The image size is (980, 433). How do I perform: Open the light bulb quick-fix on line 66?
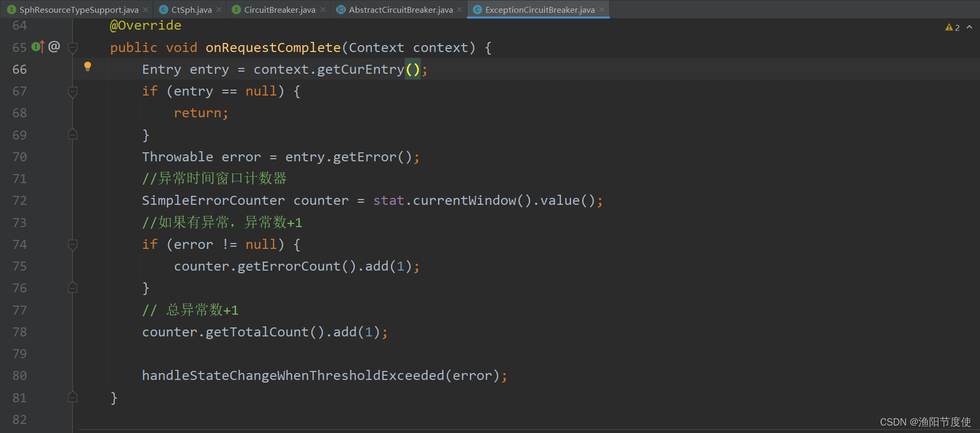pyautogui.click(x=88, y=66)
